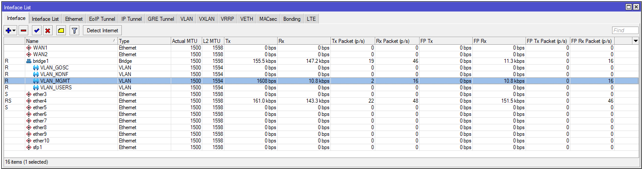This screenshot has height=169, width=644.
Task: Sort by the L2 MTU column header
Action: (x=213, y=41)
